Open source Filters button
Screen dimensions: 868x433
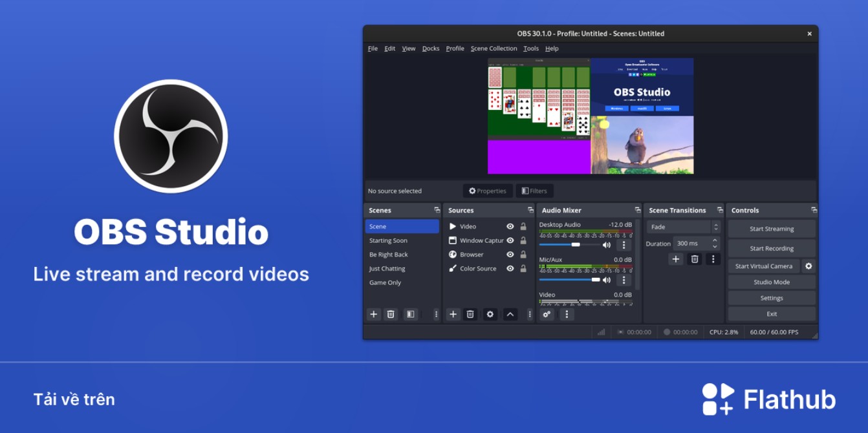coord(534,191)
